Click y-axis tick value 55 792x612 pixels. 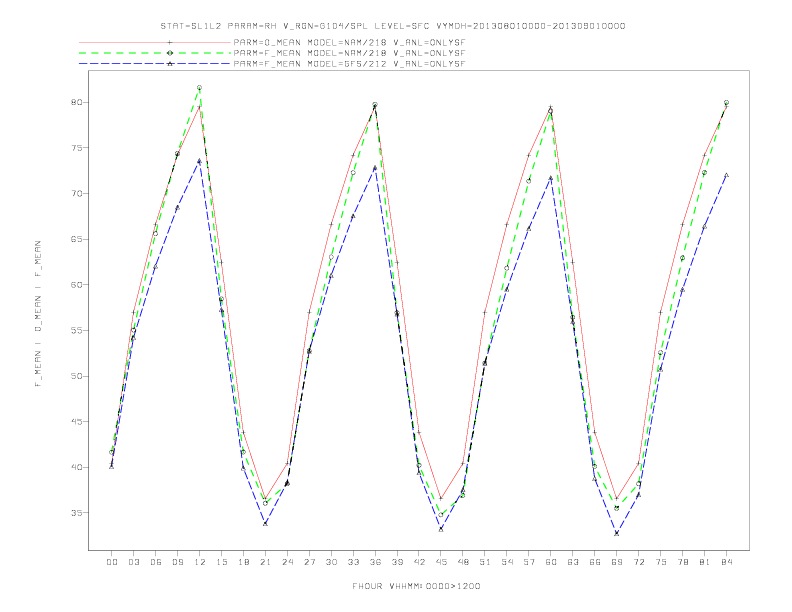[76, 330]
